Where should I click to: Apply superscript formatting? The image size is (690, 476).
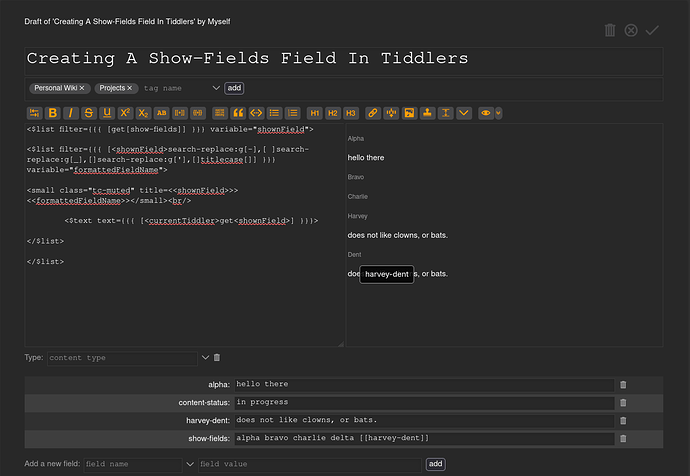tap(125, 113)
